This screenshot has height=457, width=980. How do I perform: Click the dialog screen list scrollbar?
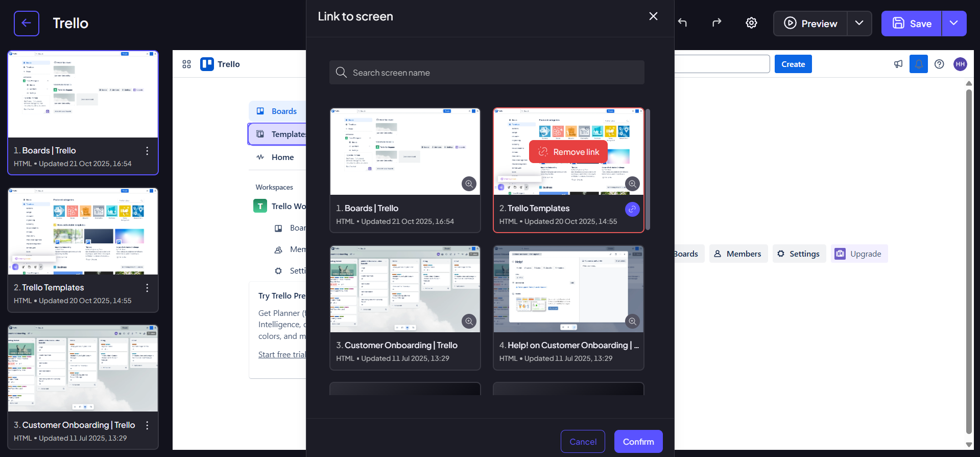648,170
